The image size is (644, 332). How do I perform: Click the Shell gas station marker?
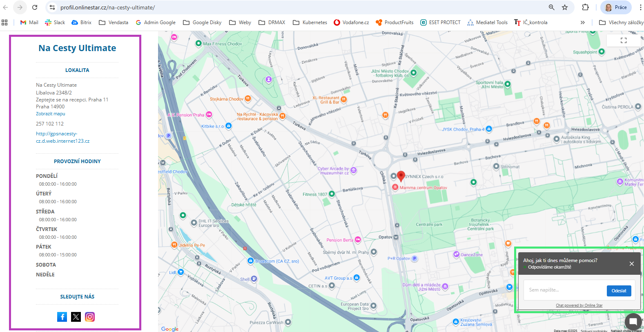tap(254, 279)
